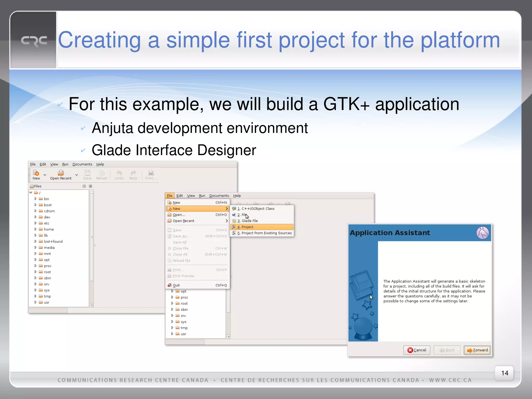532x399 pixels.
Task: Click the scroll-down arrow of the Files panel
Action: (x=92, y=305)
